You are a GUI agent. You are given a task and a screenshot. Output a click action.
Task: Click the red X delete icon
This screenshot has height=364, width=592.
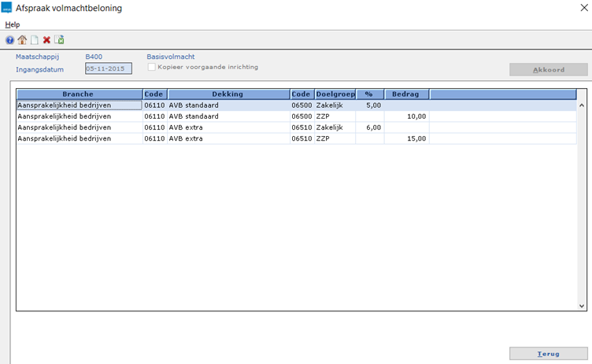(46, 40)
